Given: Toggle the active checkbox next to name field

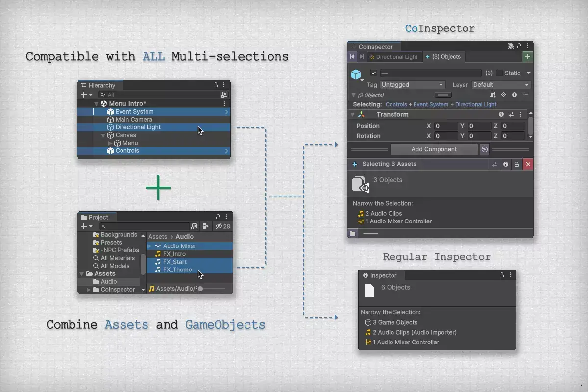Looking at the screenshot, I should [x=374, y=73].
